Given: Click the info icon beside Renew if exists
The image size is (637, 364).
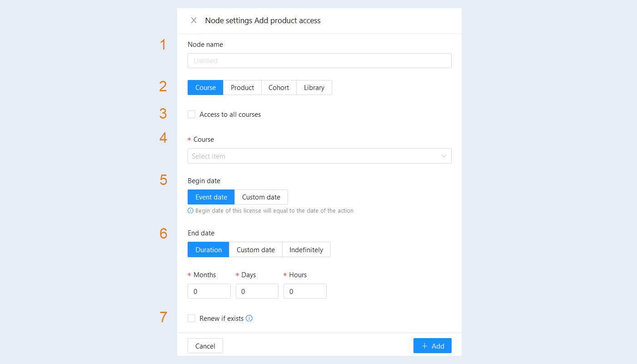Looking at the screenshot, I should tap(249, 318).
